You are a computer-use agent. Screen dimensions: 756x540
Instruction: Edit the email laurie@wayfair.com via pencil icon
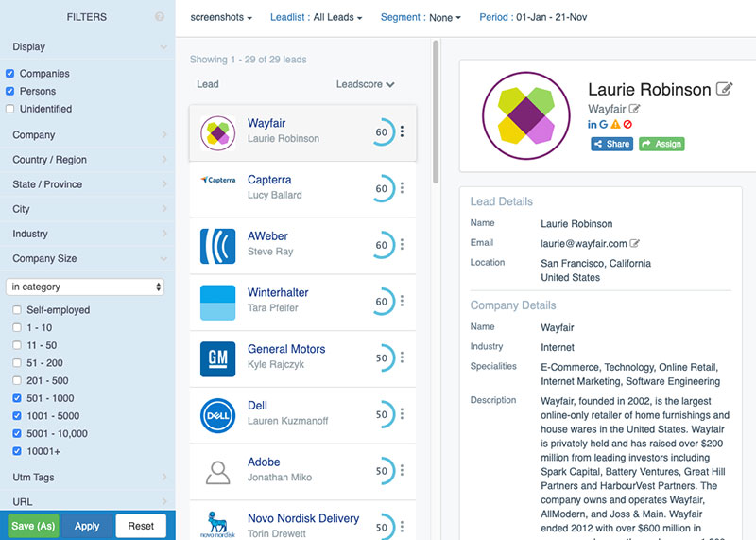click(634, 243)
